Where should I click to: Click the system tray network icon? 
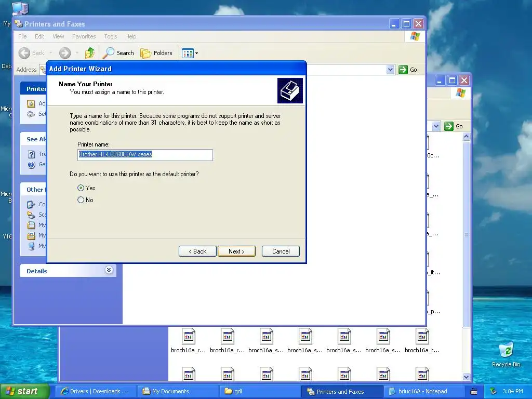click(494, 392)
